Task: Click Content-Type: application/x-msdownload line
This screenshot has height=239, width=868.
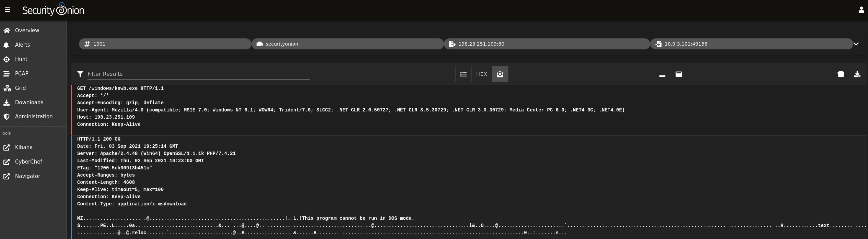Action: (x=132, y=204)
